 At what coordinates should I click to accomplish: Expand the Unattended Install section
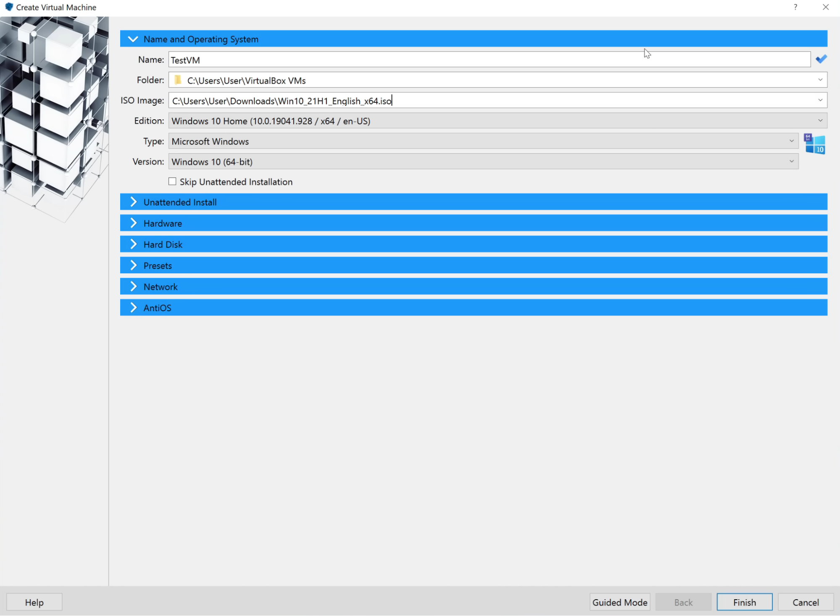click(474, 202)
